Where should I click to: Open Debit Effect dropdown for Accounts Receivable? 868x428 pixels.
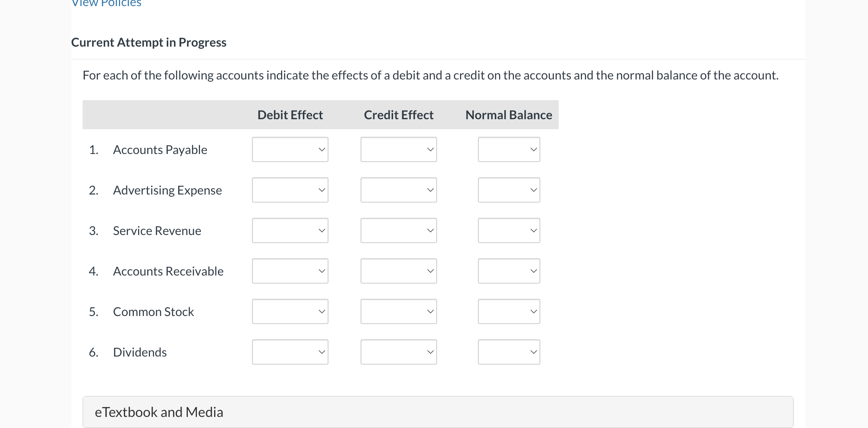(x=290, y=271)
